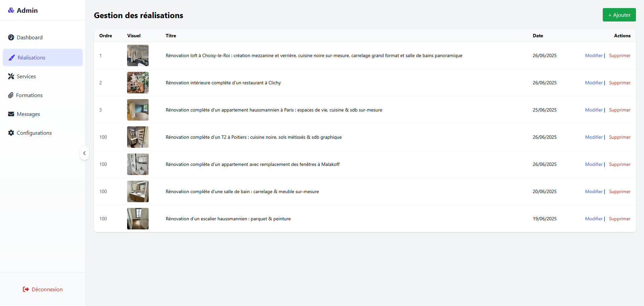
Task: Click the Messages envelope icon
Action: coord(11,114)
